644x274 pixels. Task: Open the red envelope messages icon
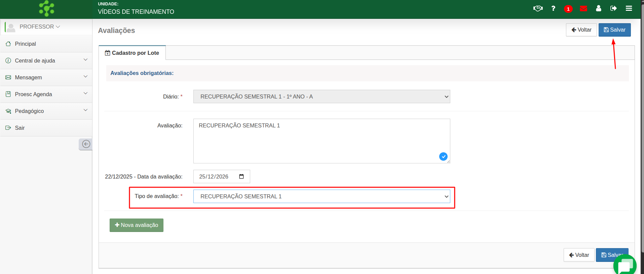583,8
